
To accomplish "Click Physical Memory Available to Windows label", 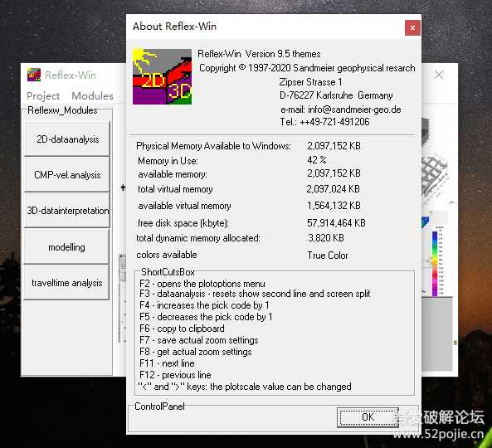I will click(x=214, y=146).
